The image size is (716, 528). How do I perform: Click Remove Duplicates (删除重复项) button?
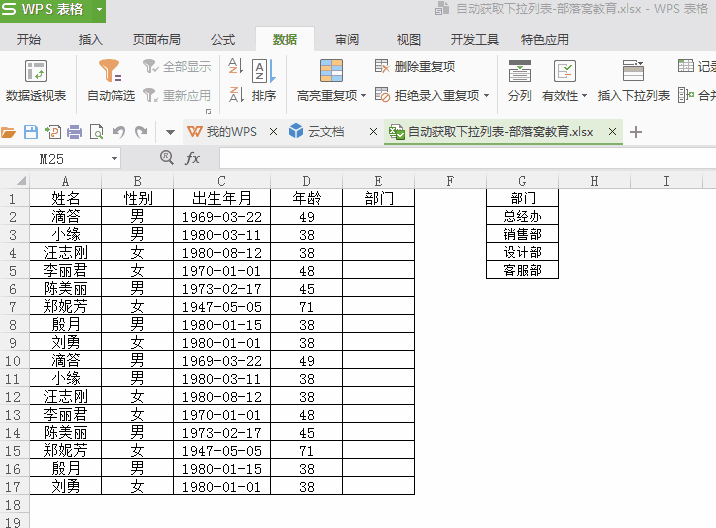point(414,67)
